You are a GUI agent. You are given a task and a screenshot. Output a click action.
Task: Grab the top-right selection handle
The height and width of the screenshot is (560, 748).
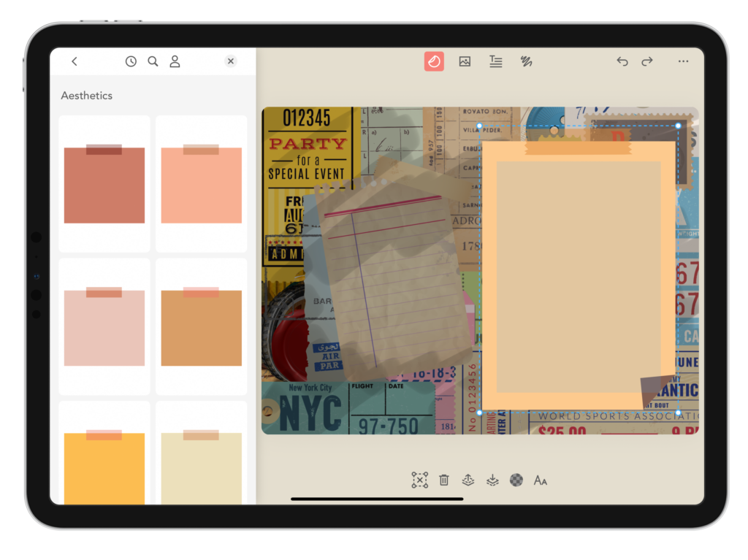tap(678, 126)
